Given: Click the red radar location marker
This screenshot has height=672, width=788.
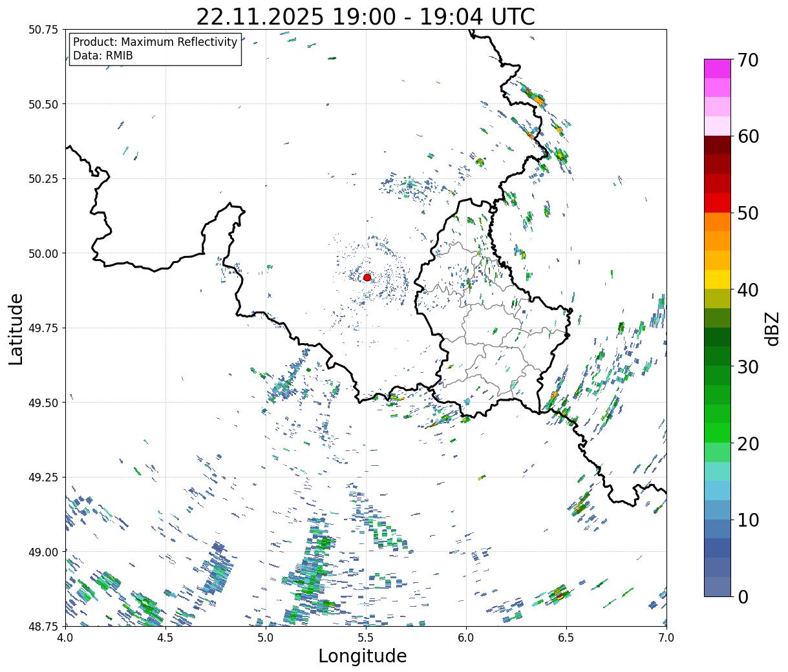Looking at the screenshot, I should click(x=367, y=277).
